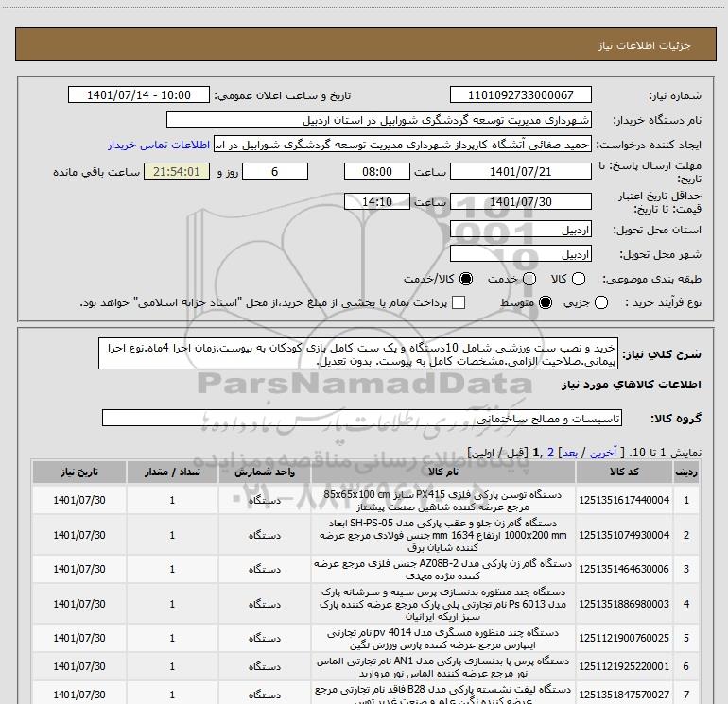
Task: Click the تاریخ نیاز column header
Action: point(79,472)
